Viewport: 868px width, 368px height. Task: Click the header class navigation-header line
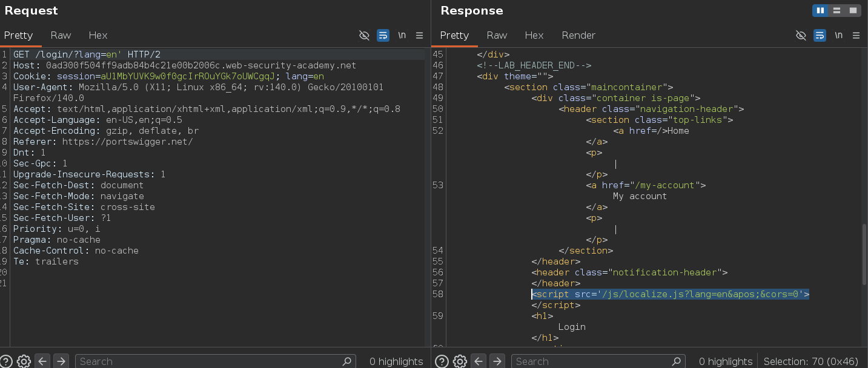pyautogui.click(x=651, y=109)
